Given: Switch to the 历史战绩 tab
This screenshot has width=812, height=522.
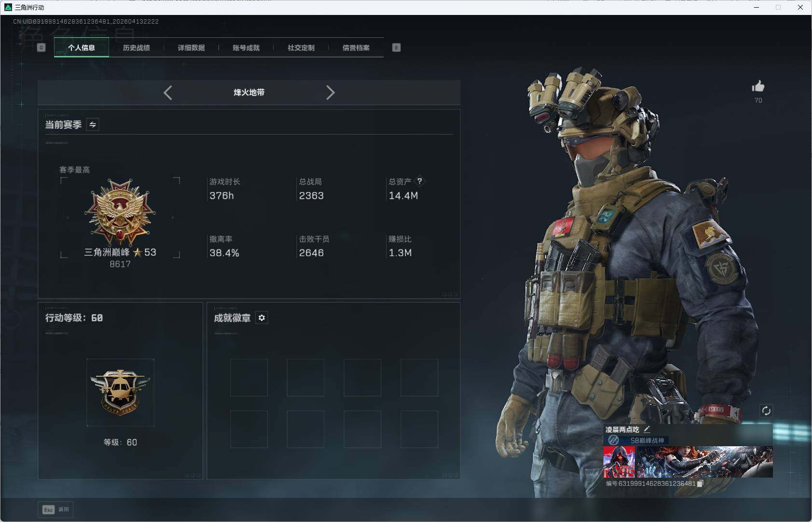Looking at the screenshot, I should click(x=136, y=48).
